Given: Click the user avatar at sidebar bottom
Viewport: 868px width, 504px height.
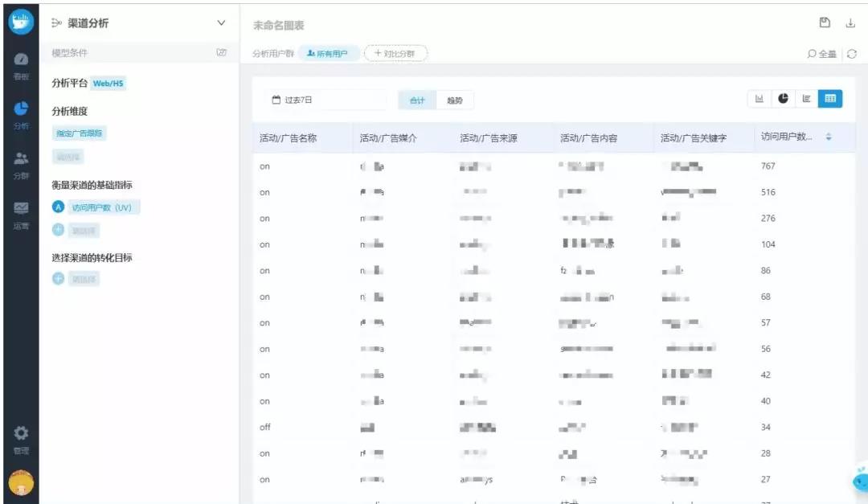Looking at the screenshot, I should pyautogui.click(x=21, y=482).
